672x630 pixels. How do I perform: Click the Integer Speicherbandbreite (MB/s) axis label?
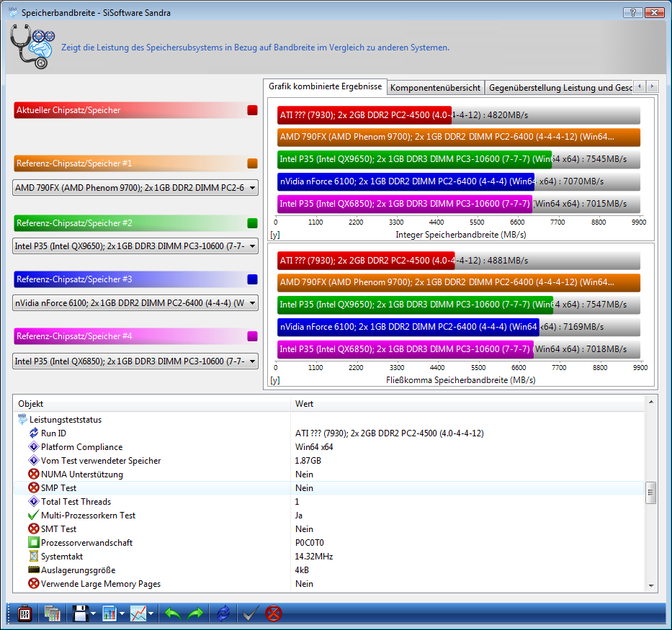tap(461, 235)
